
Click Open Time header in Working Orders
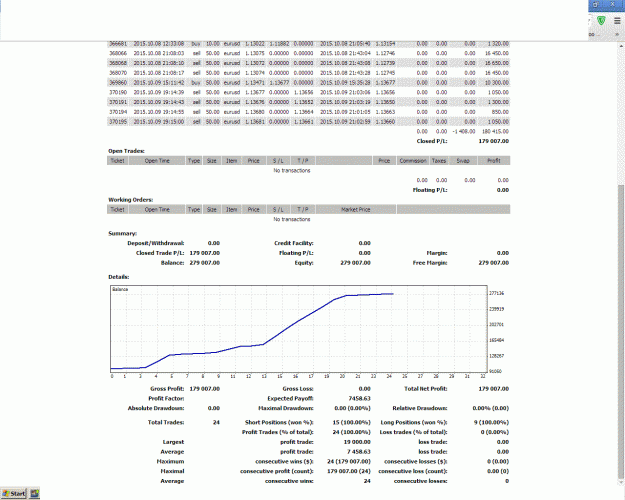tap(157, 210)
